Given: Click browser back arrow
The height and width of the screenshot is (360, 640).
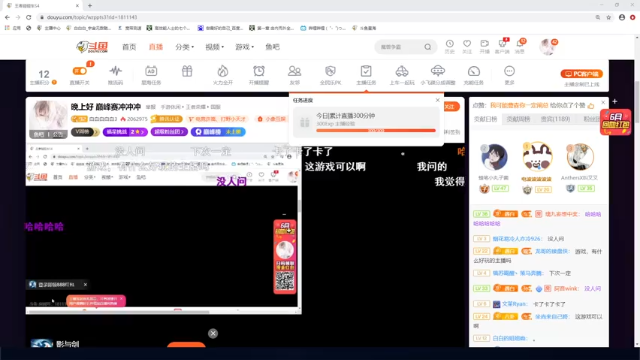Looking at the screenshot, I should tap(7, 17).
